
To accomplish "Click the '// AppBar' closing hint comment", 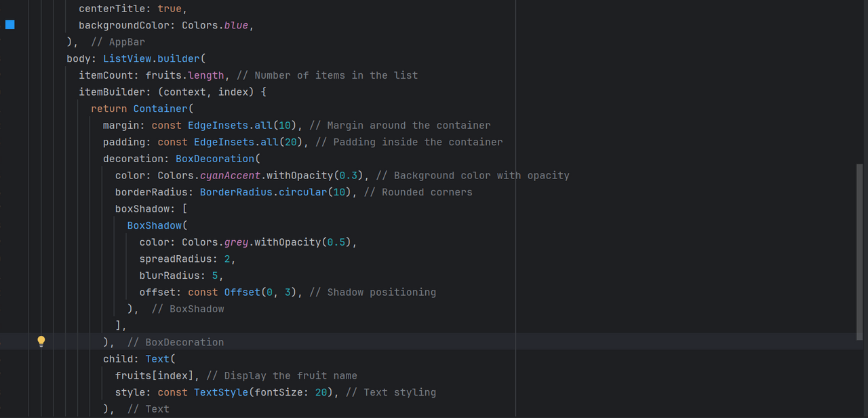I will [118, 42].
